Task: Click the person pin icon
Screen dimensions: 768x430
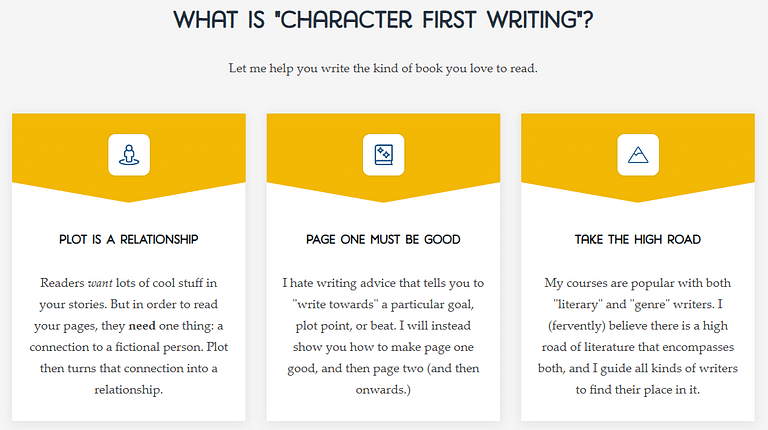Action: click(x=129, y=155)
